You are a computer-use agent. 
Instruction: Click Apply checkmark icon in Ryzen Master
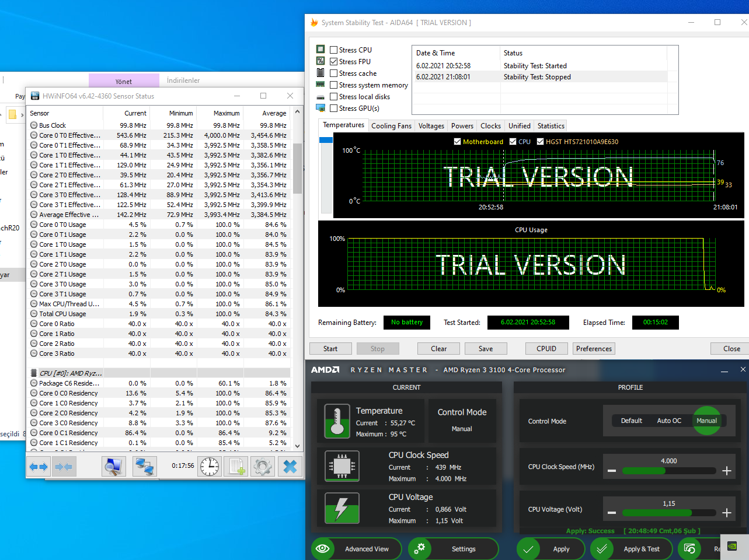528,549
